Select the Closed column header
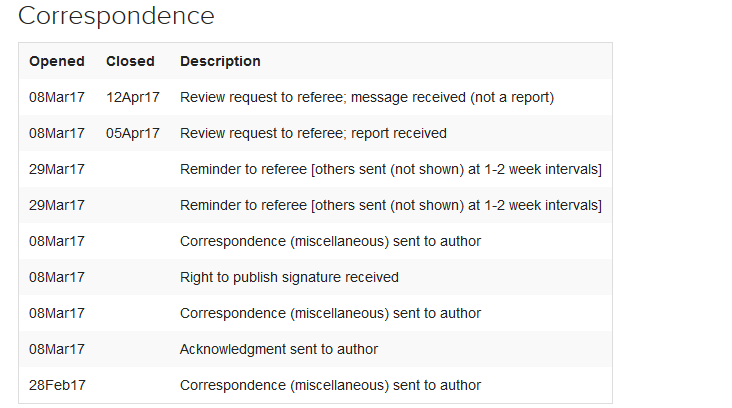732x408 pixels. click(x=130, y=61)
